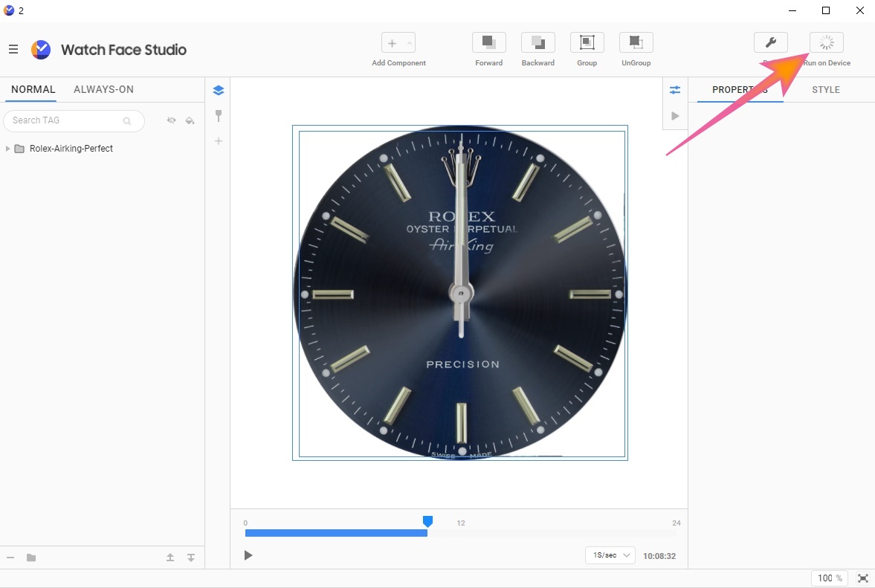Open the hamburger main menu
The height and width of the screenshot is (588, 875).
click(x=13, y=49)
